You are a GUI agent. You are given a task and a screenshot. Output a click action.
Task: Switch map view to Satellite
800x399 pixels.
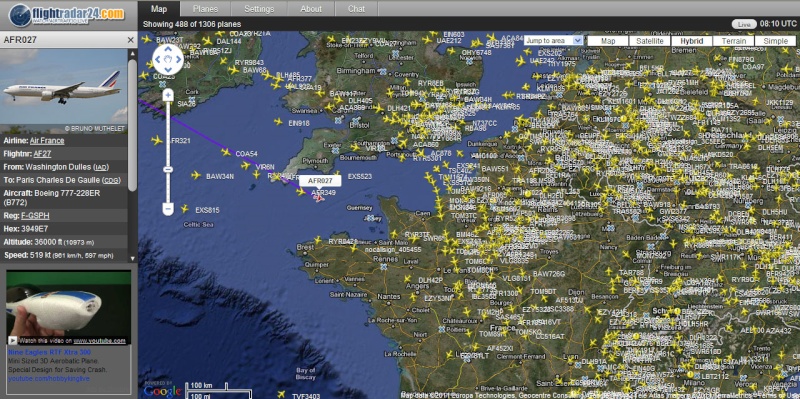point(650,41)
